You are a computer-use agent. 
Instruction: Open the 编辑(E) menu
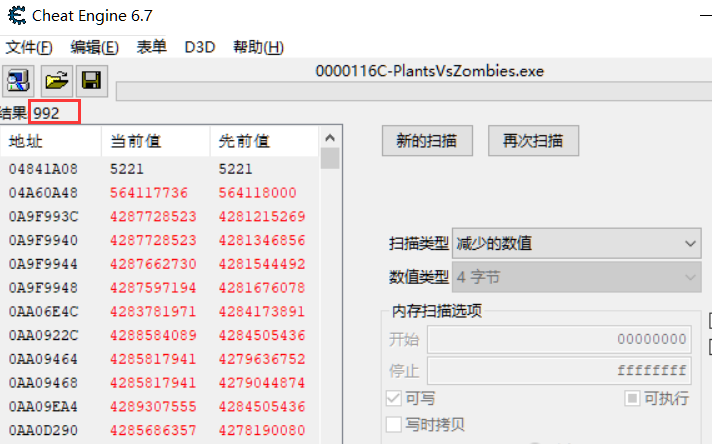tap(94, 47)
